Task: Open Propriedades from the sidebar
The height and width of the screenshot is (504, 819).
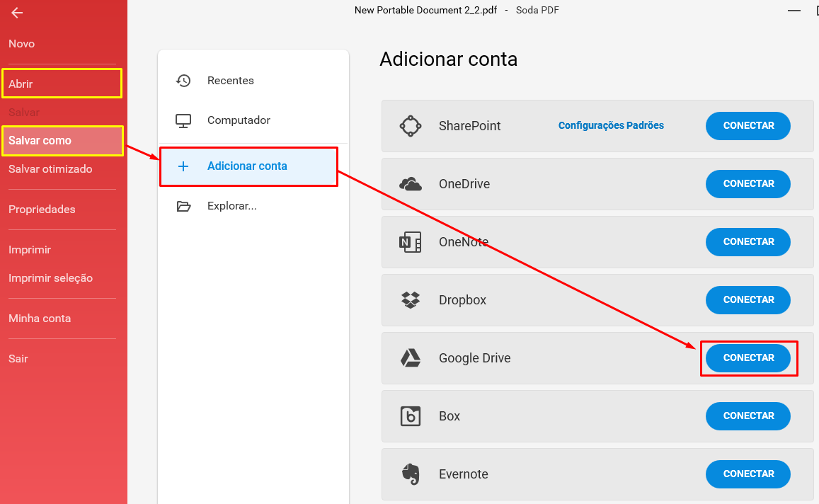Action: pos(42,210)
